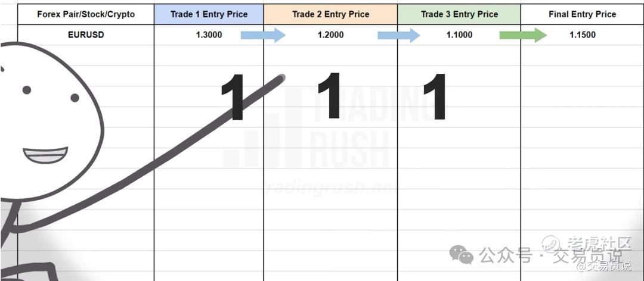Image resolution: width=644 pixels, height=281 pixels.
Task: Click the 1.3000 entry price cell
Action: point(209,35)
